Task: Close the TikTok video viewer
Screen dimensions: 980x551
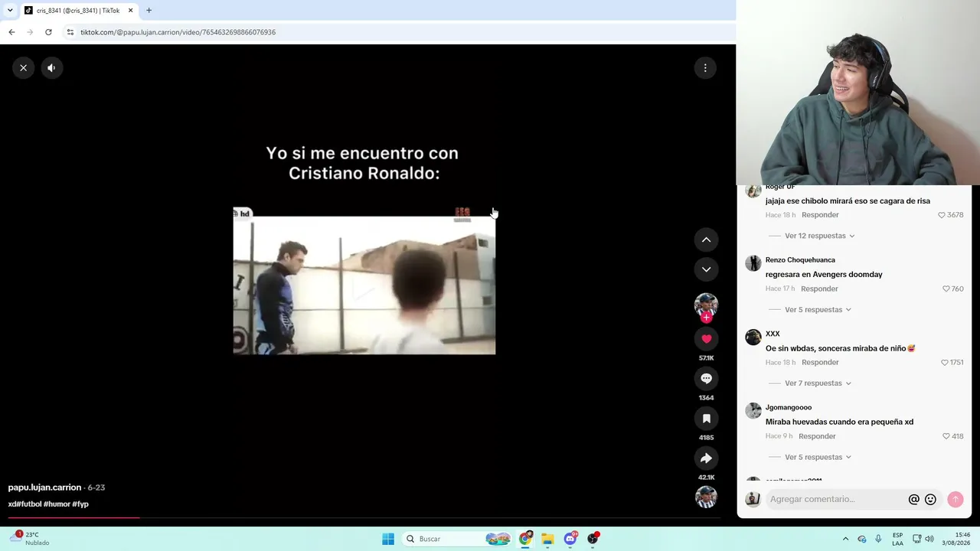Action: click(x=24, y=68)
